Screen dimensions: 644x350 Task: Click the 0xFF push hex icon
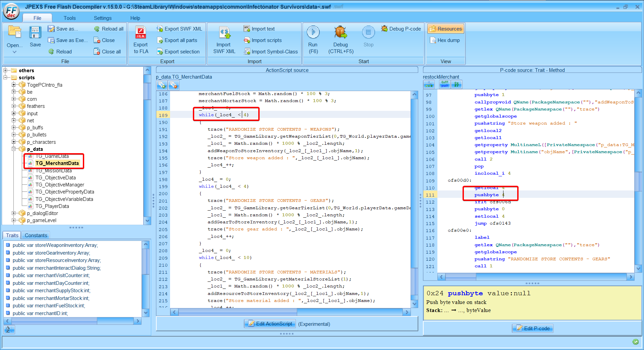(445, 84)
